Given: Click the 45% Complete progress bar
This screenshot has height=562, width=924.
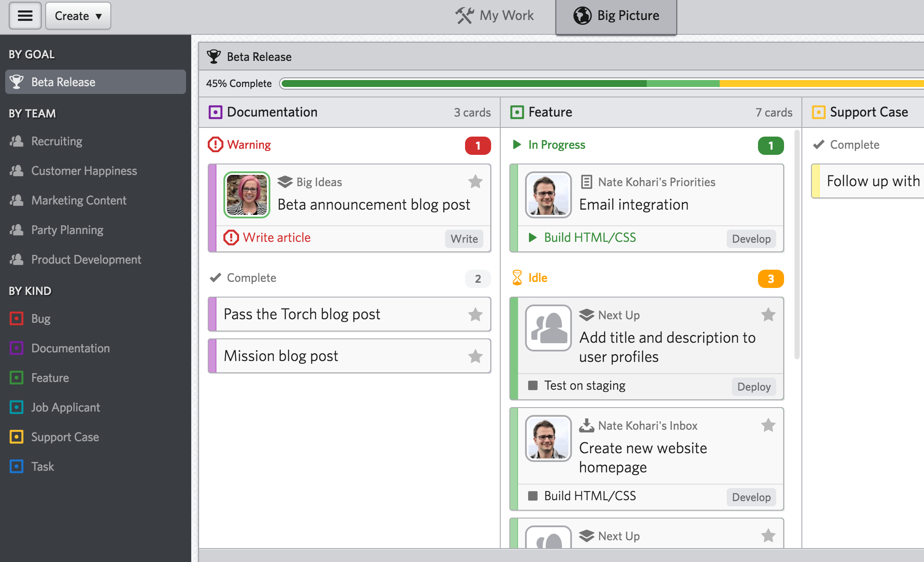Looking at the screenshot, I should coord(600,84).
